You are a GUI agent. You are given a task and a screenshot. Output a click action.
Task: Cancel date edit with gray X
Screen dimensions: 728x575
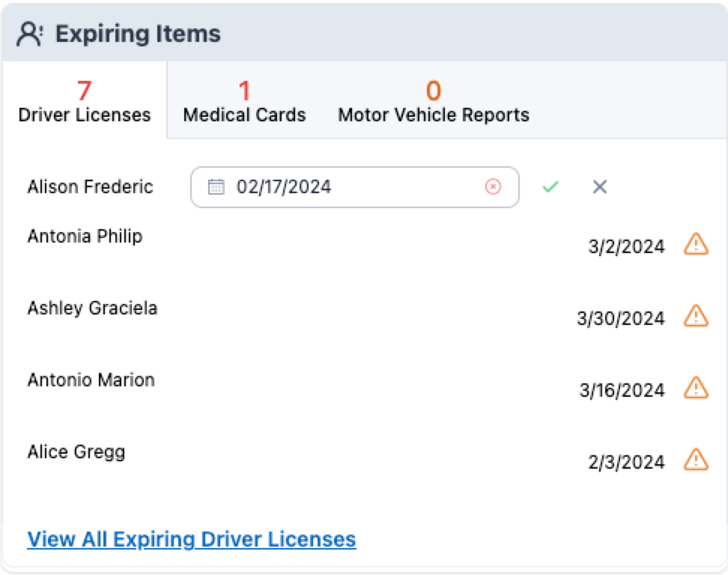click(x=599, y=187)
